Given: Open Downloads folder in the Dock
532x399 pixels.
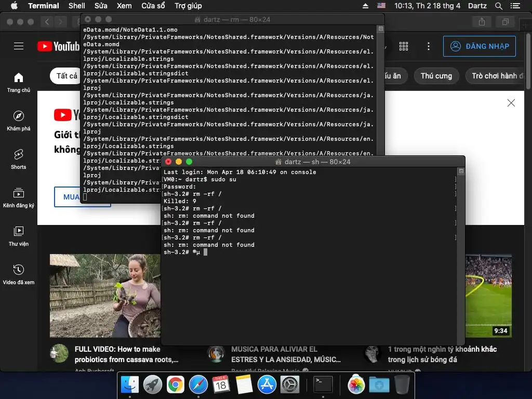Looking at the screenshot, I should [379, 385].
